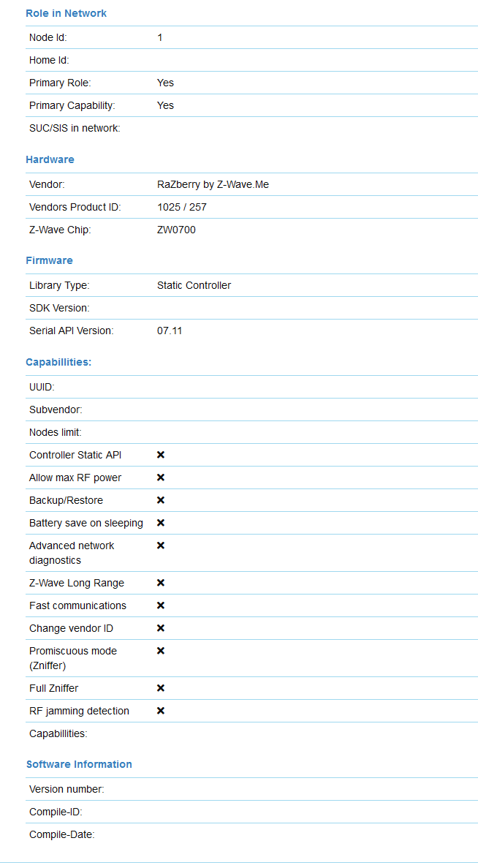Click X next to Advanced network diagnostics
The image size is (478, 868).
click(x=161, y=546)
